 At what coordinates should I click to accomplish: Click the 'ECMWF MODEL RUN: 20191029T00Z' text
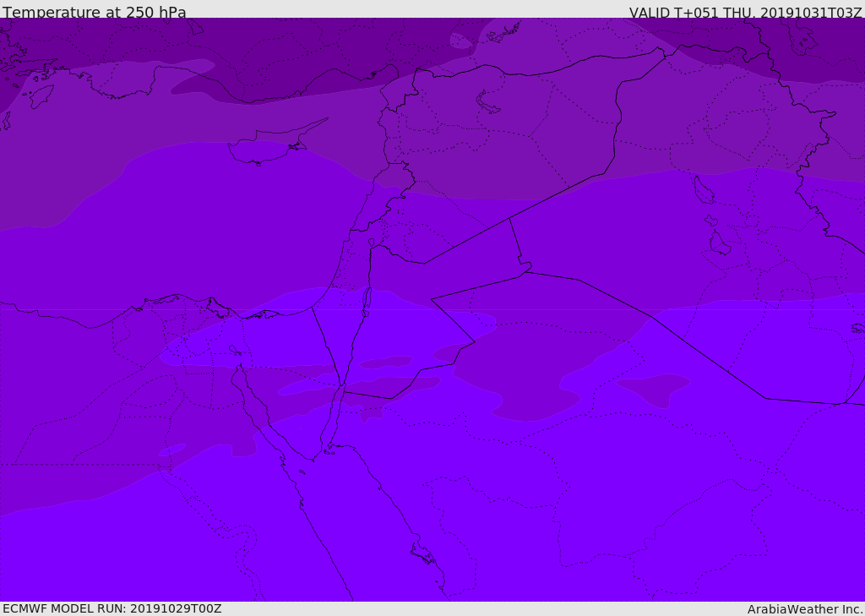tap(112, 608)
